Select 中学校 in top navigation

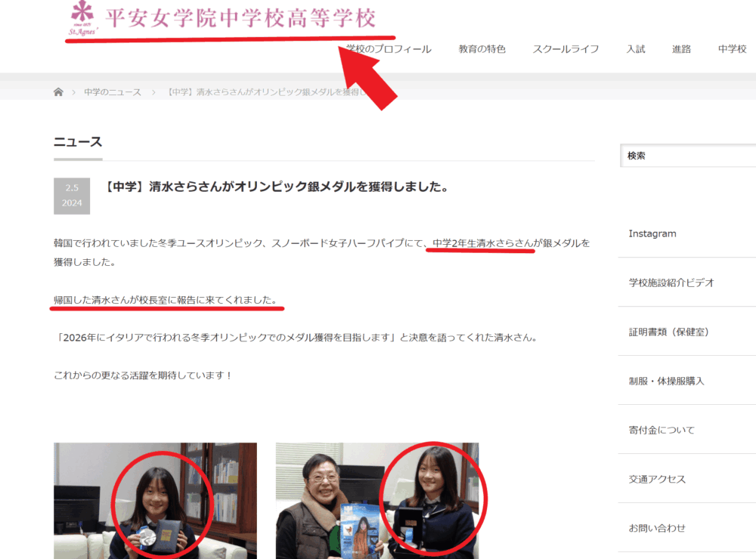732,49
